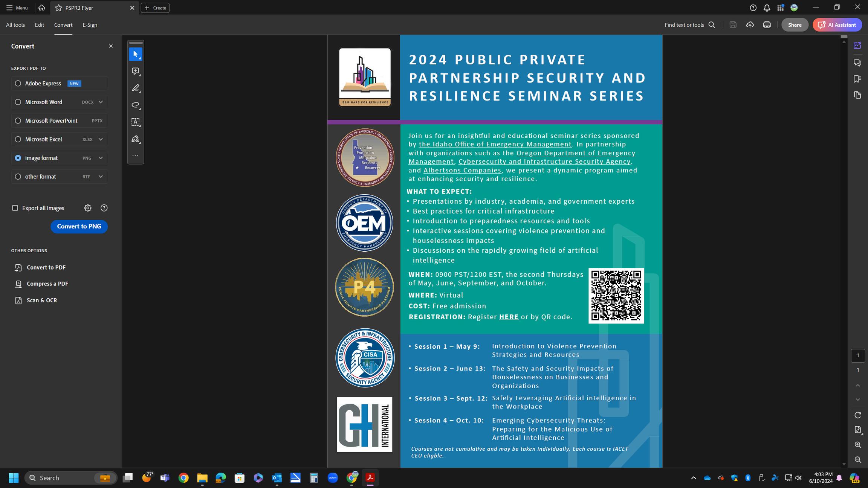Select the Add text box tool
This screenshot has height=488, width=868.
coord(135,122)
